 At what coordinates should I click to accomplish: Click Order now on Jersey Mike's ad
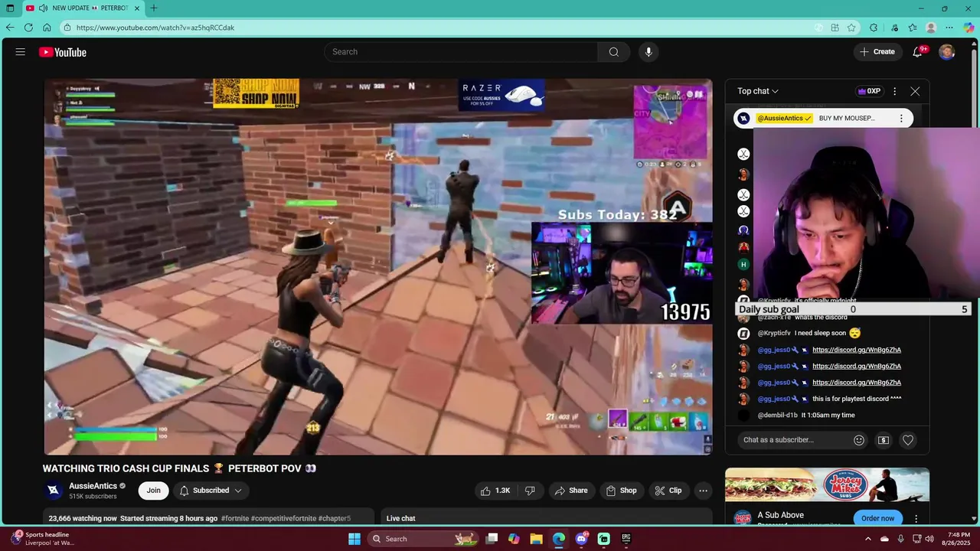tap(877, 518)
